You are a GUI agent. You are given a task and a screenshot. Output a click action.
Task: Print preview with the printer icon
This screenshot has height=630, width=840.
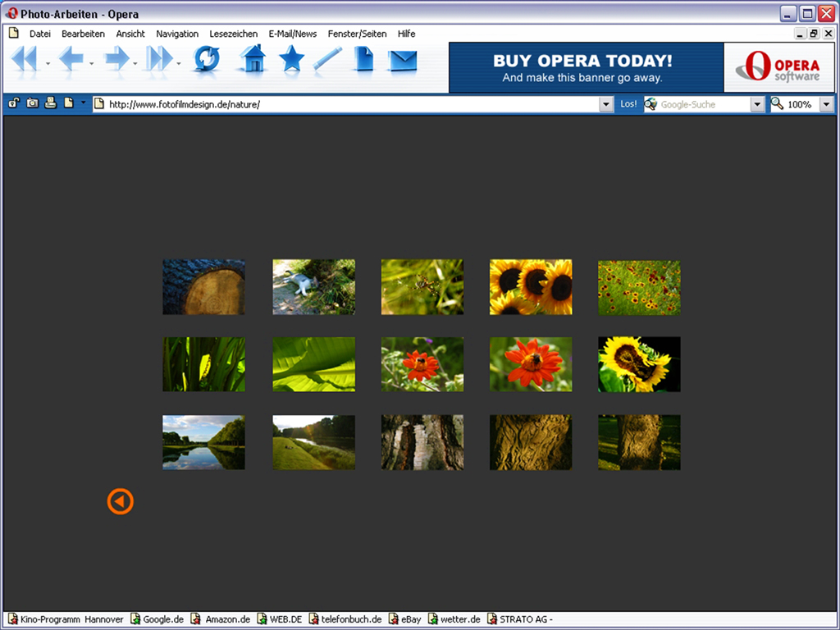[50, 103]
